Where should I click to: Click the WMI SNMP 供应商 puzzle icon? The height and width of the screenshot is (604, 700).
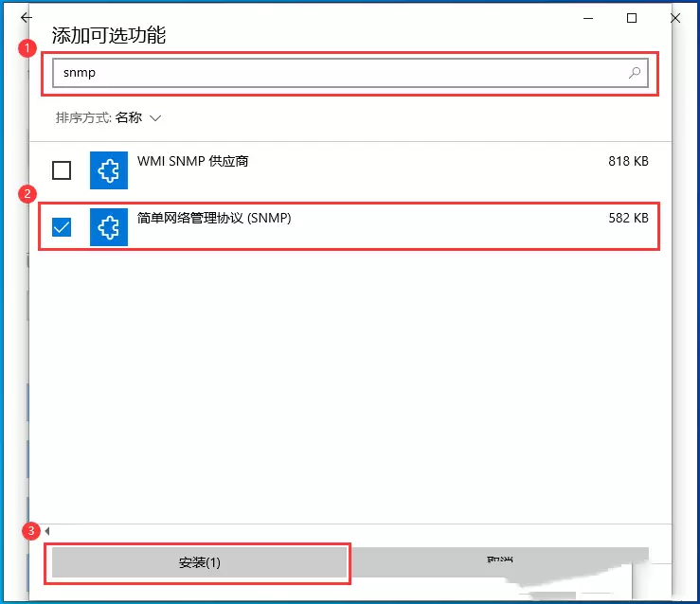pos(109,170)
